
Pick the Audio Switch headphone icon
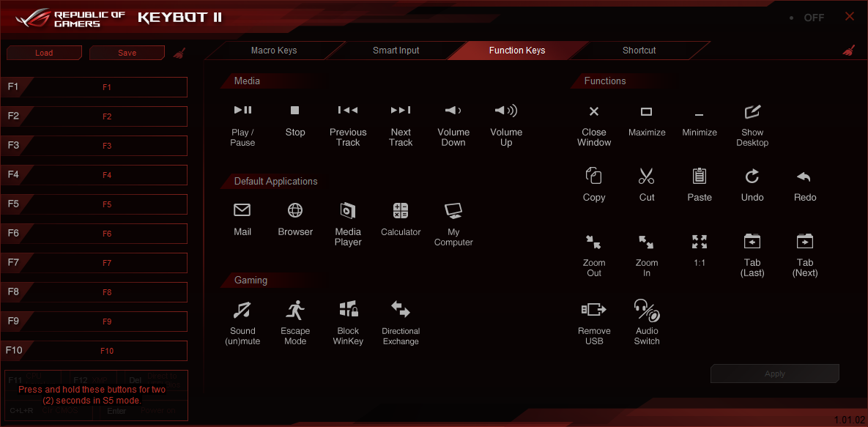coord(647,310)
